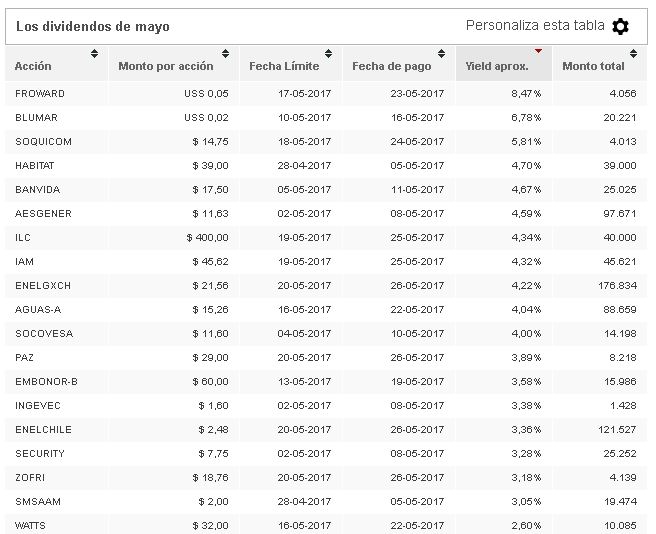
Task: Select the FROWARD stock row
Action: pos(326,94)
